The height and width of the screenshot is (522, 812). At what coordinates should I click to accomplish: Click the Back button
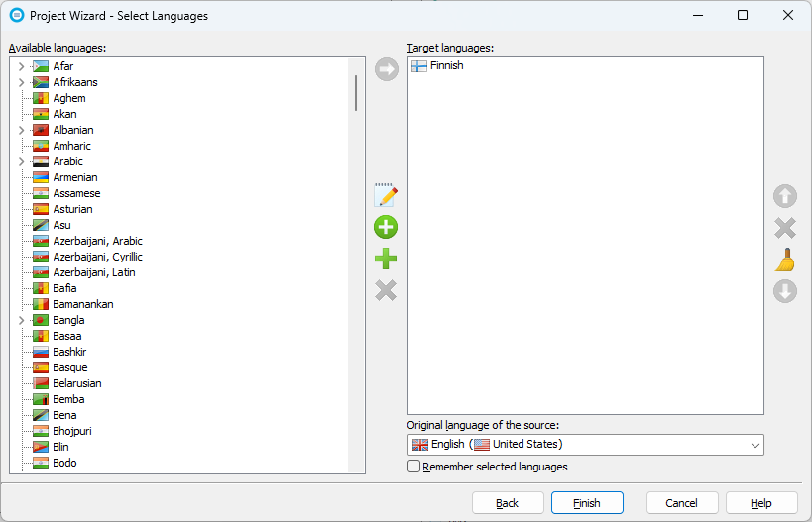[508, 503]
